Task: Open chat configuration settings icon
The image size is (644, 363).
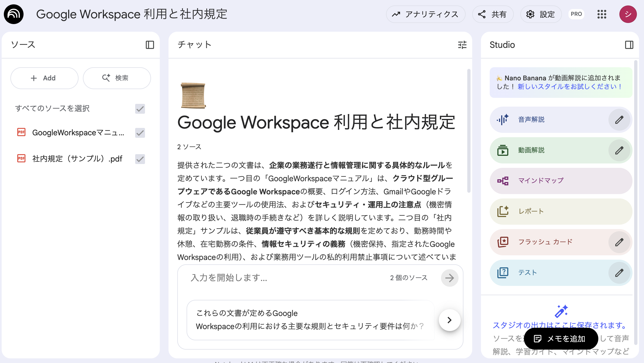Action: [x=462, y=45]
